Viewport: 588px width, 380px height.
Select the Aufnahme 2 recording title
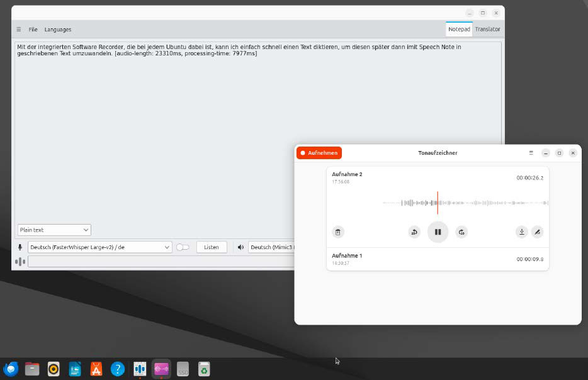coord(347,174)
